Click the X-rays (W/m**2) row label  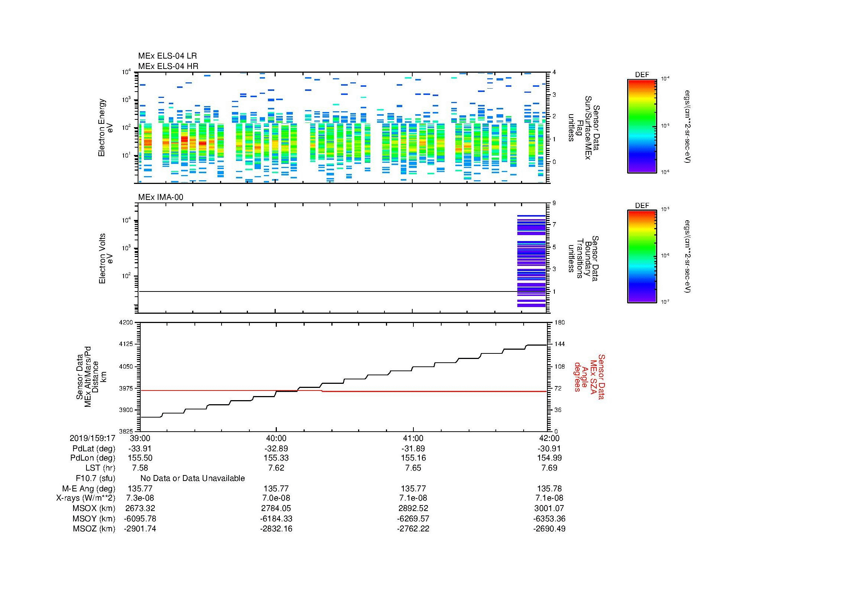pos(85,498)
